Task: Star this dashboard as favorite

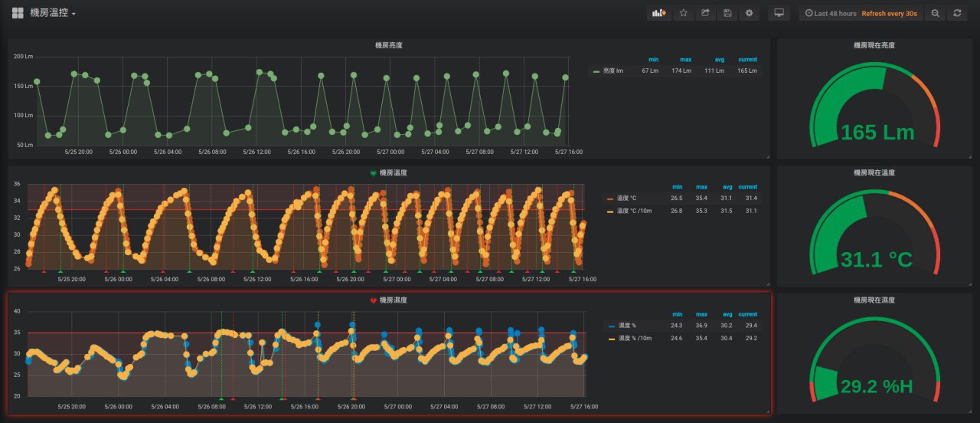Action: (x=683, y=13)
